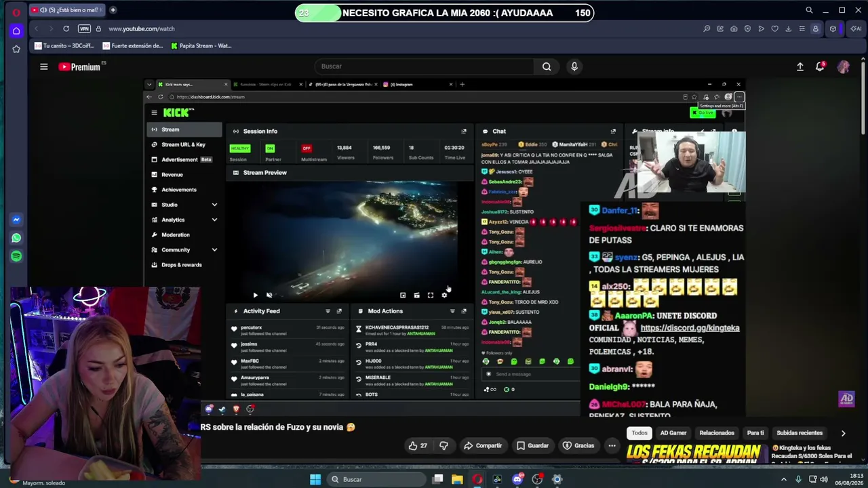Open the 'Fuerte extensión de...' bookmark
The width and height of the screenshot is (868, 488).
(133, 46)
